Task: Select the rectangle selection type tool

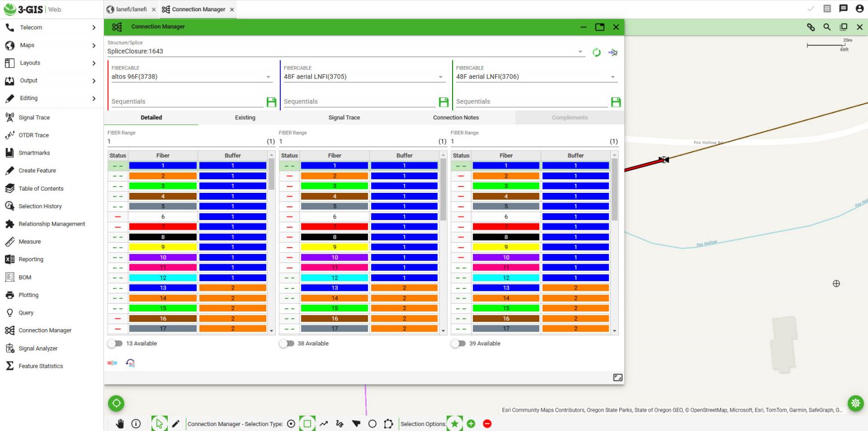Action: [307, 423]
